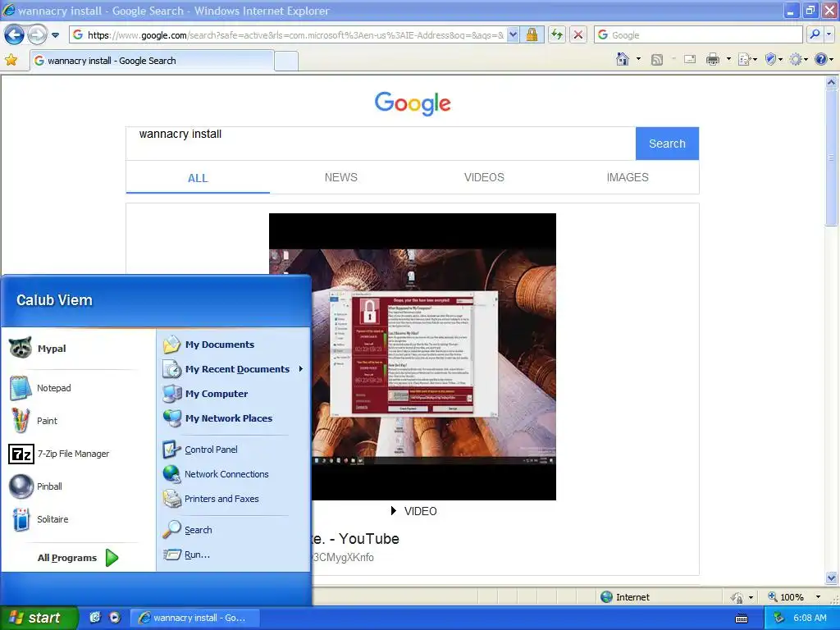Image resolution: width=840 pixels, height=630 pixels.
Task: Open Network Connections
Action: tap(234, 474)
